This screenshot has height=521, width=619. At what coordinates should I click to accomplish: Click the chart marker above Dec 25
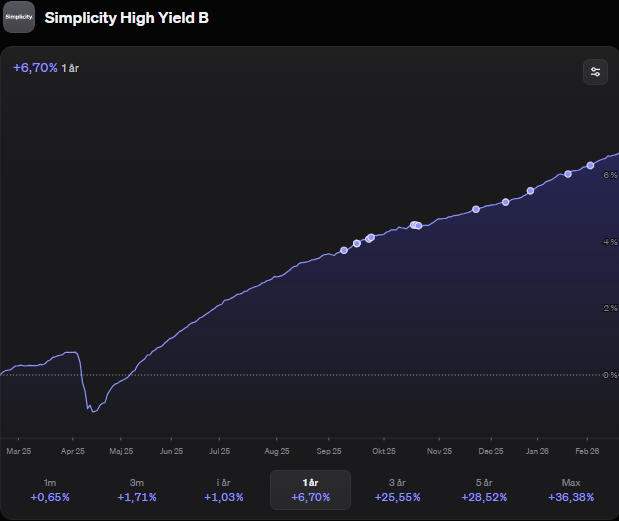click(476, 209)
